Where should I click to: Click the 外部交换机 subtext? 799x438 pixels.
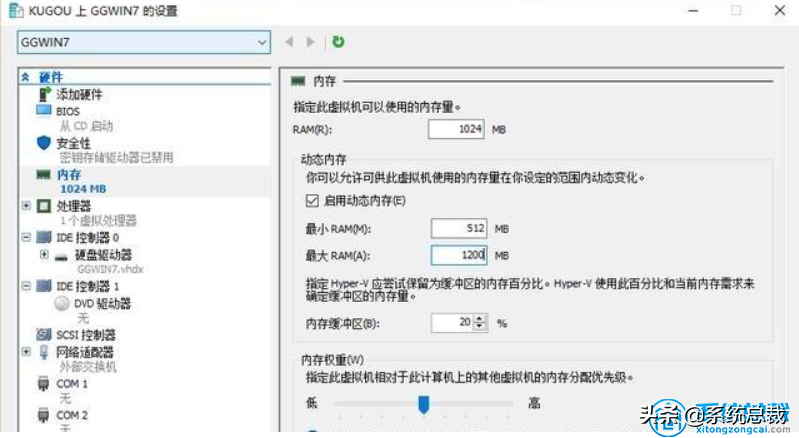click(88, 367)
